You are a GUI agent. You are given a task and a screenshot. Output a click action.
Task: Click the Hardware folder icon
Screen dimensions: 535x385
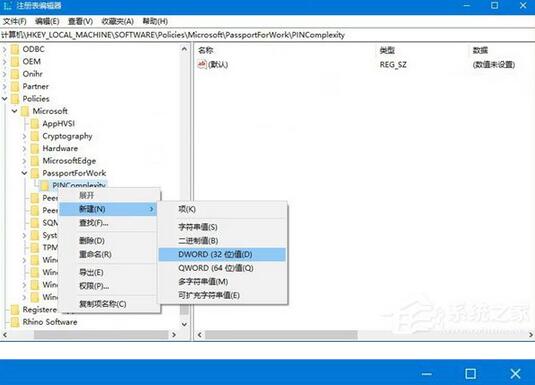[35, 148]
